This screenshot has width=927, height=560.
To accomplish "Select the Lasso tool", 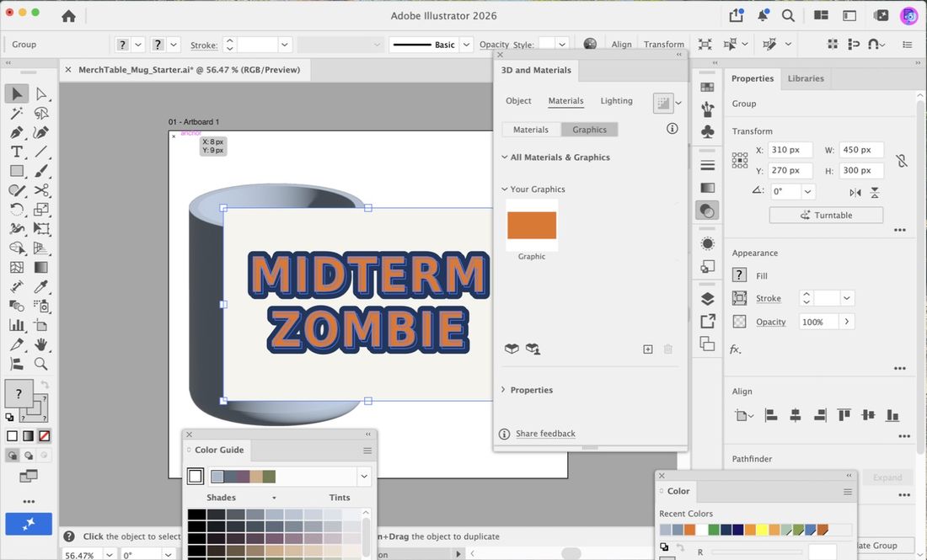I will (x=40, y=113).
